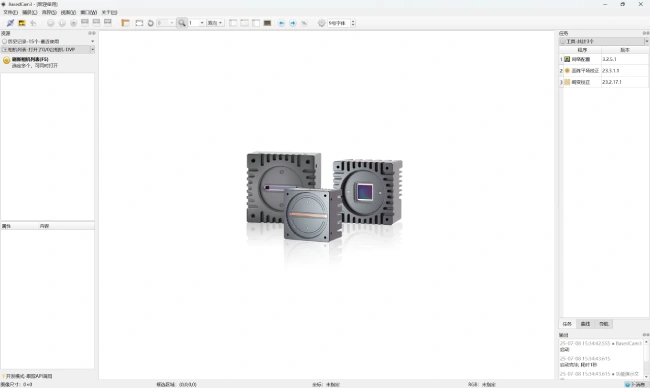Click the log entry mentioning BasedCam3
The image size is (650, 388).
(600, 346)
